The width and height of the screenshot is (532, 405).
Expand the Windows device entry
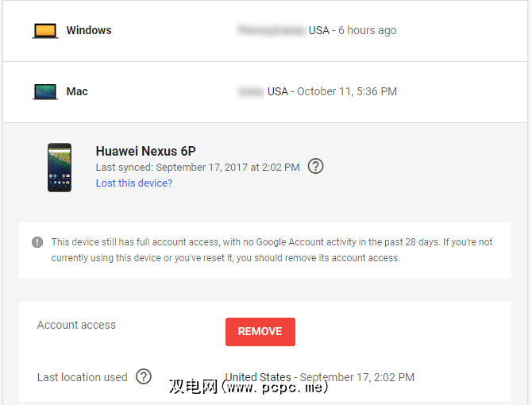click(x=89, y=31)
